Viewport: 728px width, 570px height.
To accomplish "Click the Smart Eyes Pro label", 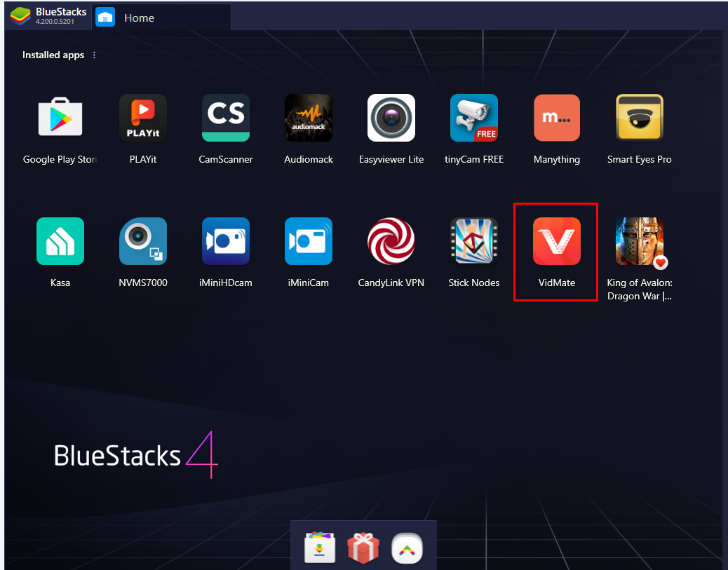I will tap(640, 159).
